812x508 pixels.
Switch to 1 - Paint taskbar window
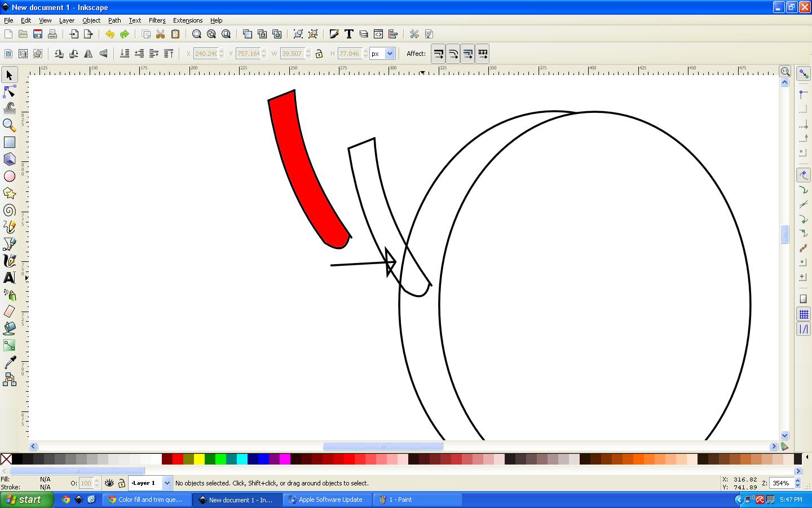click(x=417, y=500)
